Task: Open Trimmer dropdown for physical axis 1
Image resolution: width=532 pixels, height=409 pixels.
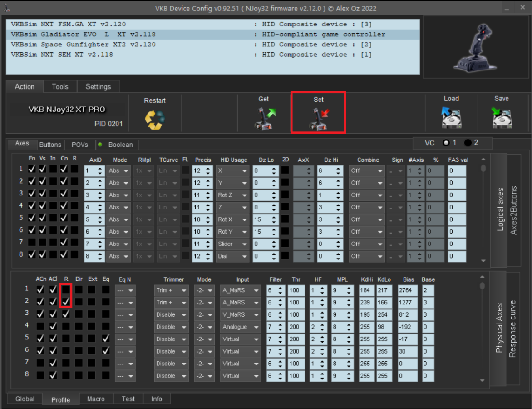Action: click(x=171, y=290)
